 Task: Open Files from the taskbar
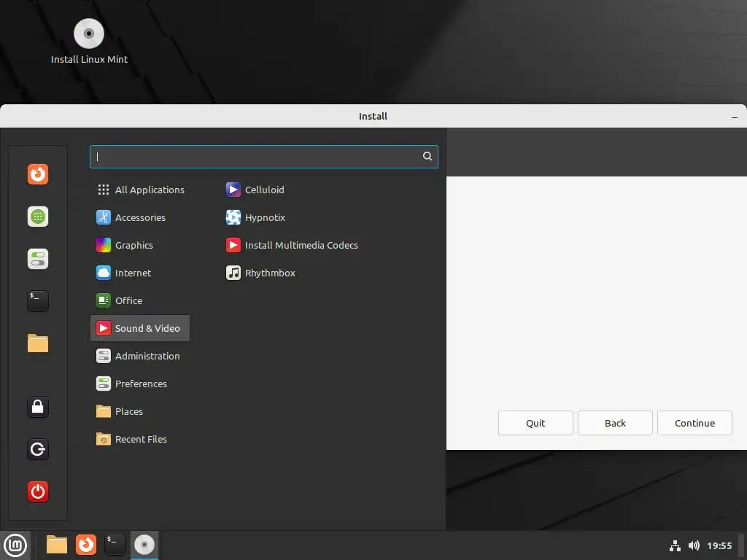click(x=57, y=545)
